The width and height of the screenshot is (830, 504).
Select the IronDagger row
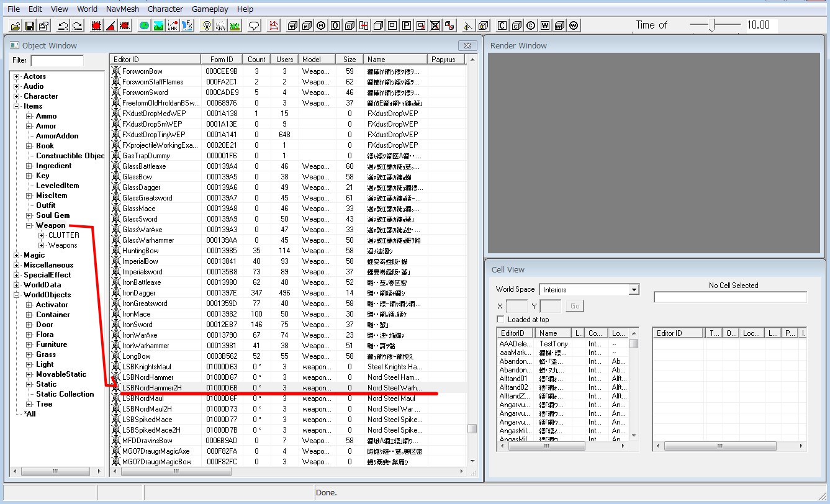[x=289, y=293]
